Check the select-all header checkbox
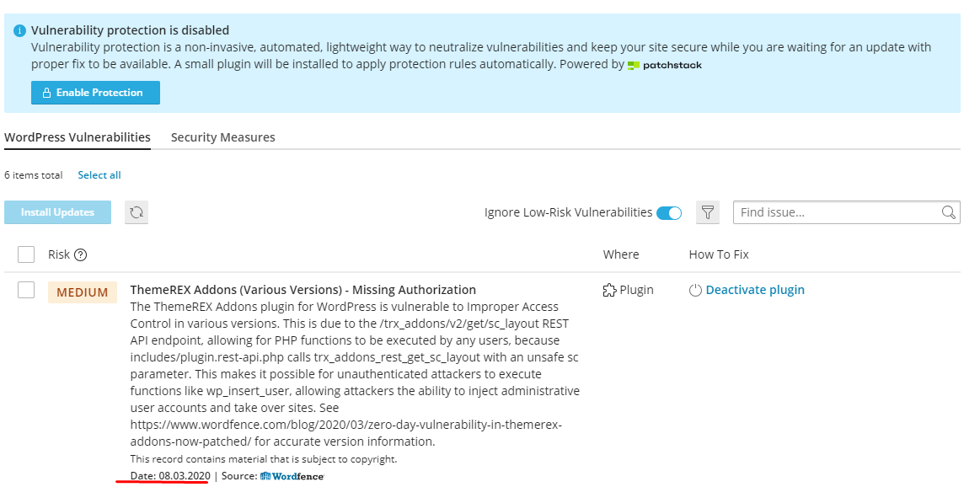This screenshot has width=980, height=487. coord(26,254)
